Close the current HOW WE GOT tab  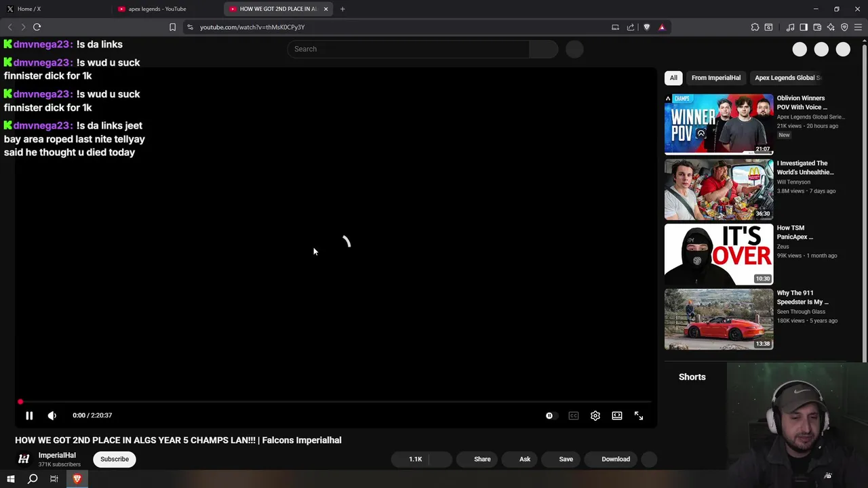[326, 9]
